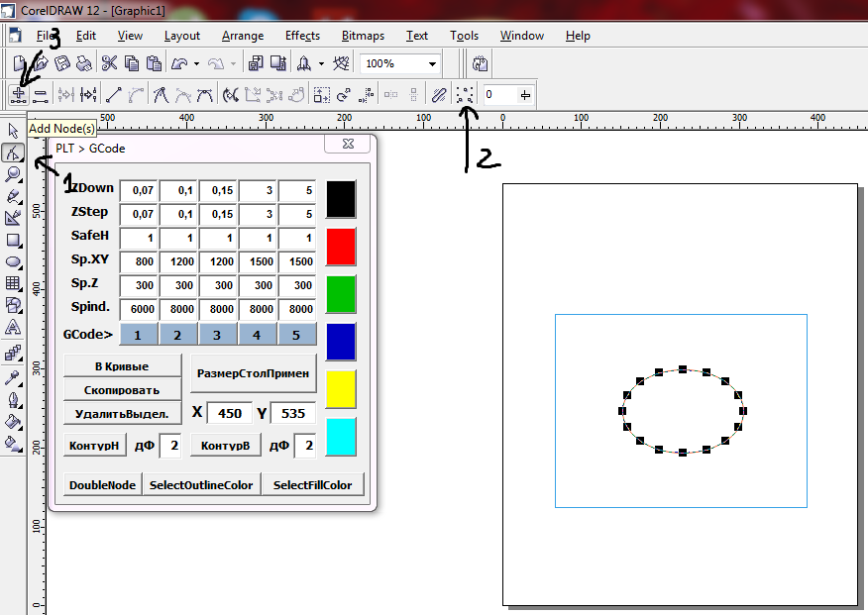
Task: Click Rotate and Skew Nodes icon
Action: [x=343, y=95]
